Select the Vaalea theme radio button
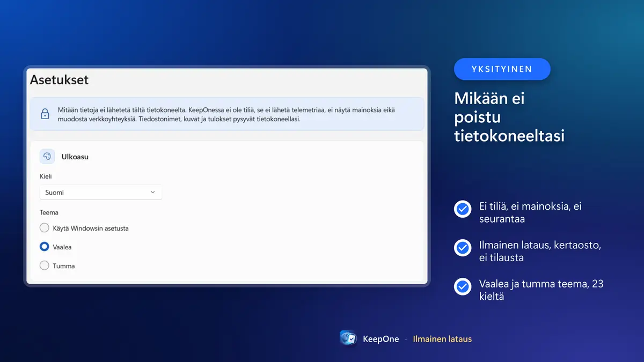This screenshot has width=644, height=362. [45, 247]
